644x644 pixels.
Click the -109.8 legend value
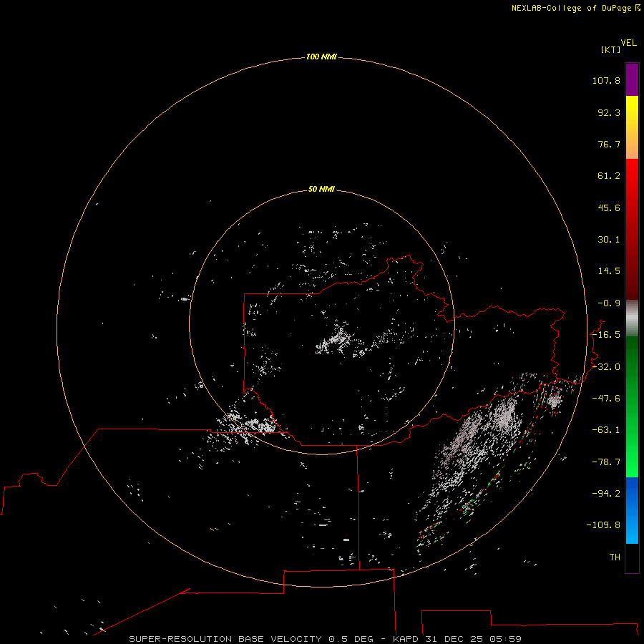603,525
